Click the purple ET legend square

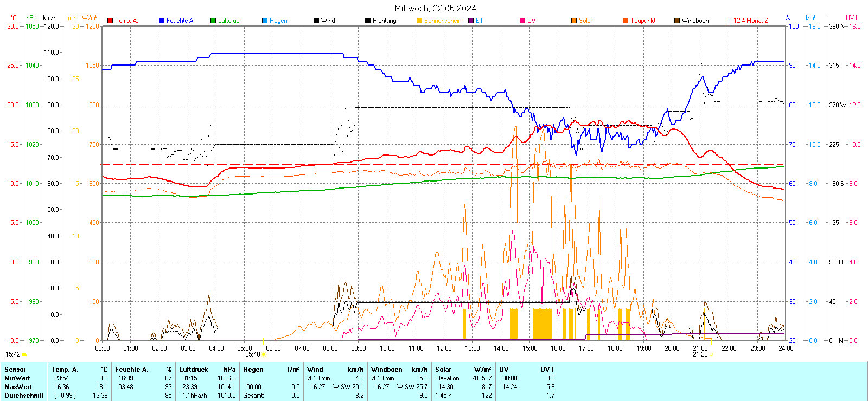(471, 21)
